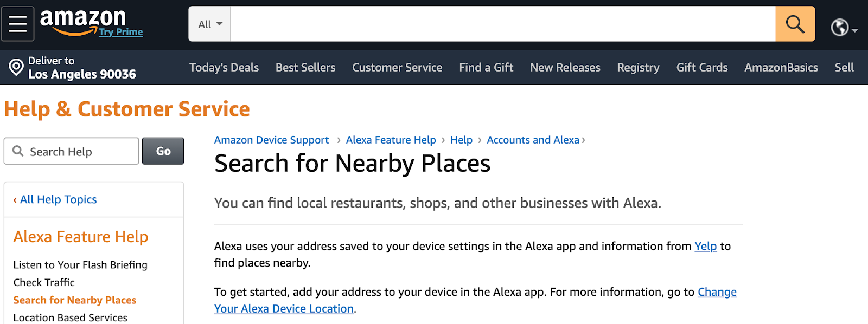Follow the Yelp link
The height and width of the screenshot is (324, 868).
coord(705,246)
